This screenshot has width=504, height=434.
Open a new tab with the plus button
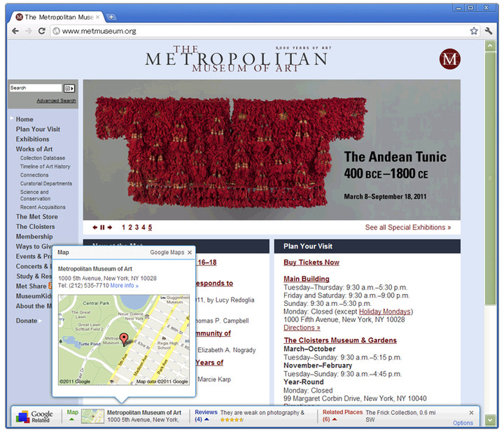point(111,17)
